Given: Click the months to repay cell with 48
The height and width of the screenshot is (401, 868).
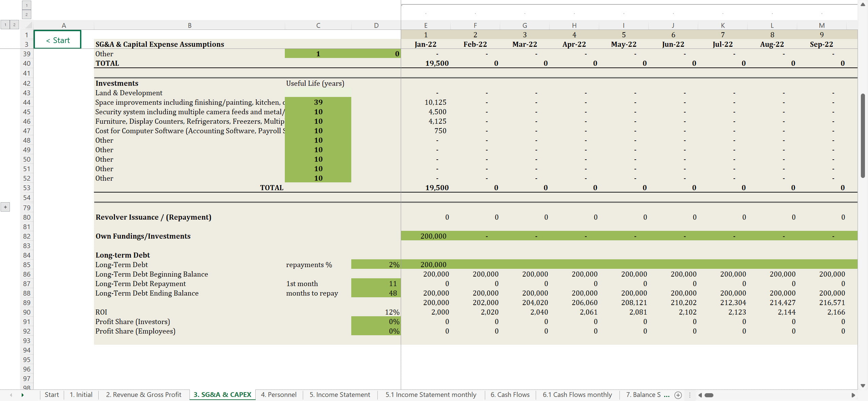Looking at the screenshot, I should 376,293.
